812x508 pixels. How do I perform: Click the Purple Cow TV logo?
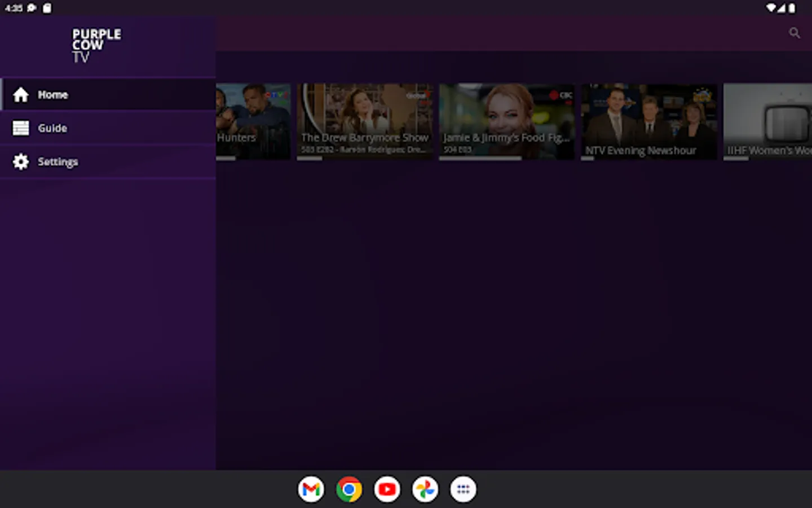coord(96,46)
